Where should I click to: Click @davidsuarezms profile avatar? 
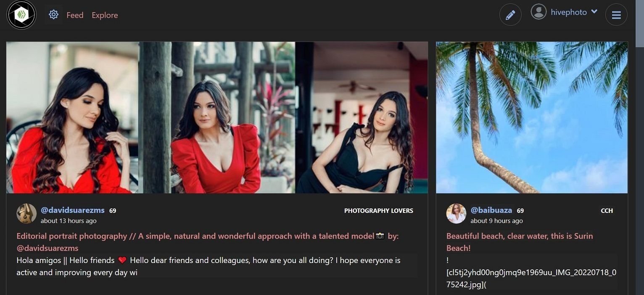pyautogui.click(x=26, y=213)
